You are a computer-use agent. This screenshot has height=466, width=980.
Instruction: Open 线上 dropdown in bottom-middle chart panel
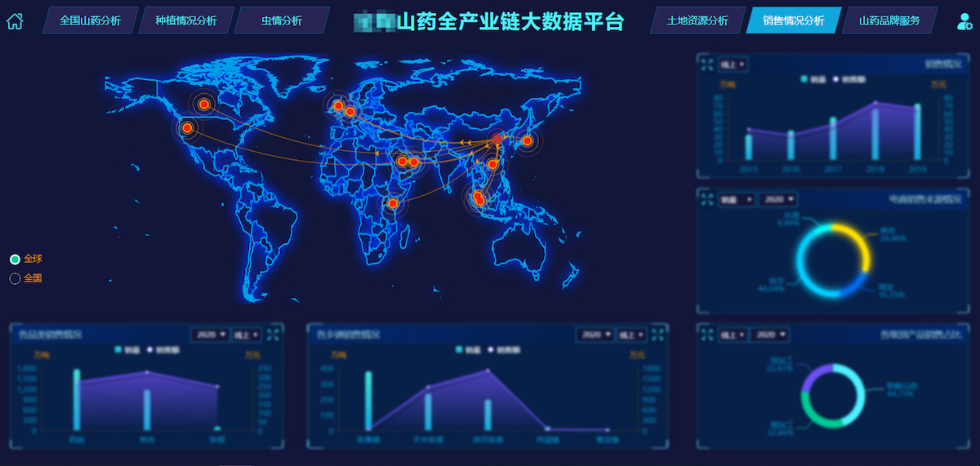[x=633, y=335]
